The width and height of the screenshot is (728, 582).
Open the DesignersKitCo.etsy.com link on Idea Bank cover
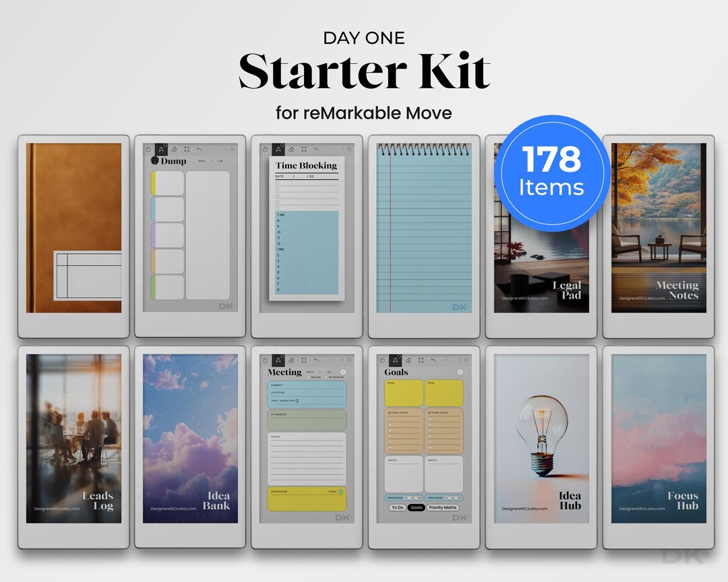click(174, 509)
